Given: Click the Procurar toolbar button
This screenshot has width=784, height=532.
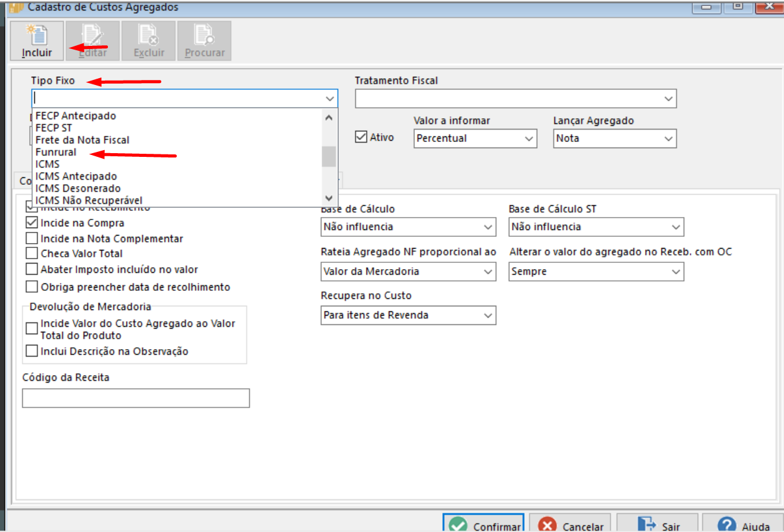Looking at the screenshot, I should point(205,41).
